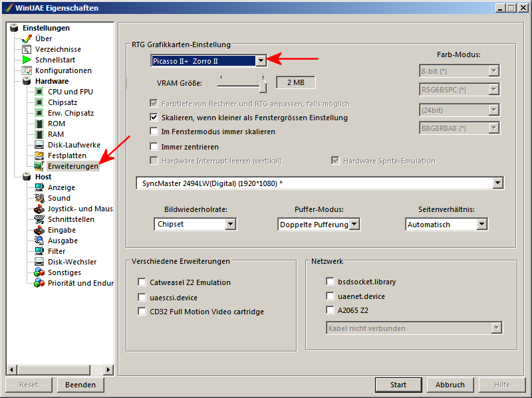Click the Reset button

(29, 385)
